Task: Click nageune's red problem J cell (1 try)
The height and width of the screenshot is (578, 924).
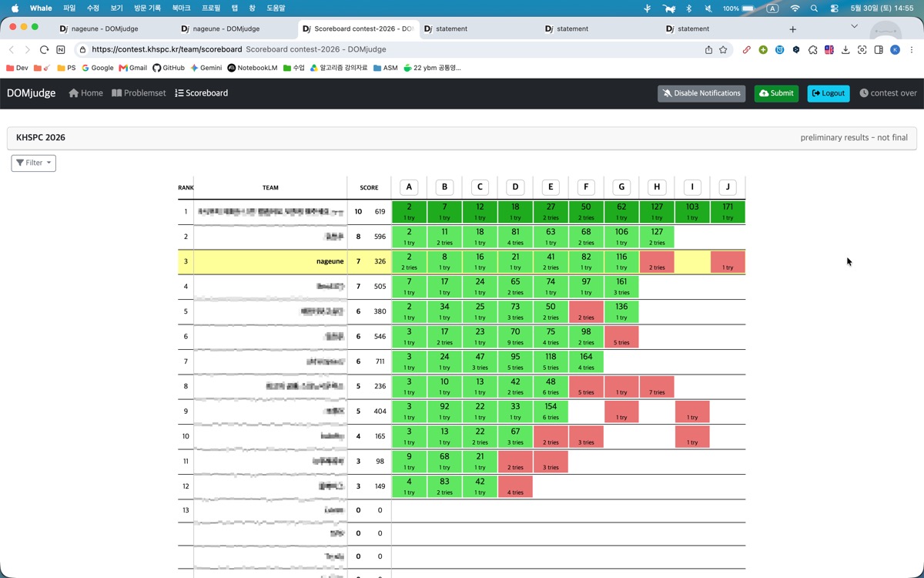Action: point(728,262)
